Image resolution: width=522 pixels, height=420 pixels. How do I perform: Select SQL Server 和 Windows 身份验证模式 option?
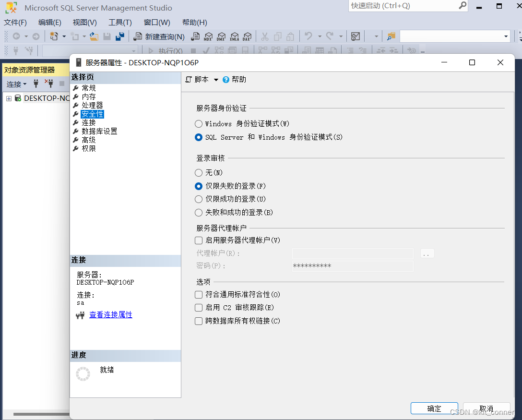pyautogui.click(x=199, y=137)
